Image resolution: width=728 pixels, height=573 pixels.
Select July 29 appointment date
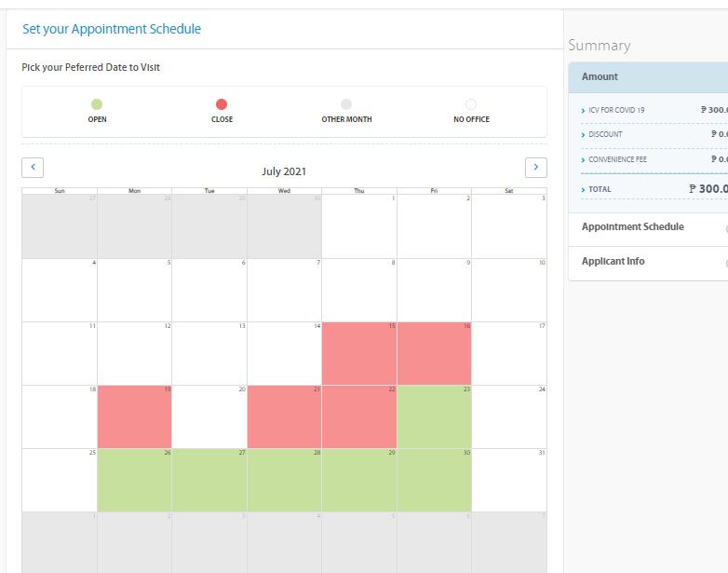pyautogui.click(x=359, y=480)
